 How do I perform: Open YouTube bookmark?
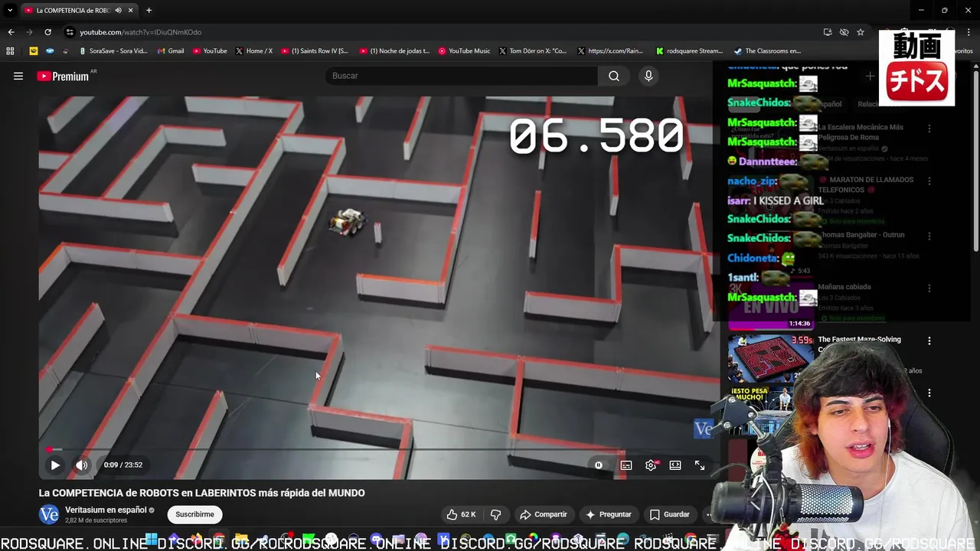(x=209, y=51)
